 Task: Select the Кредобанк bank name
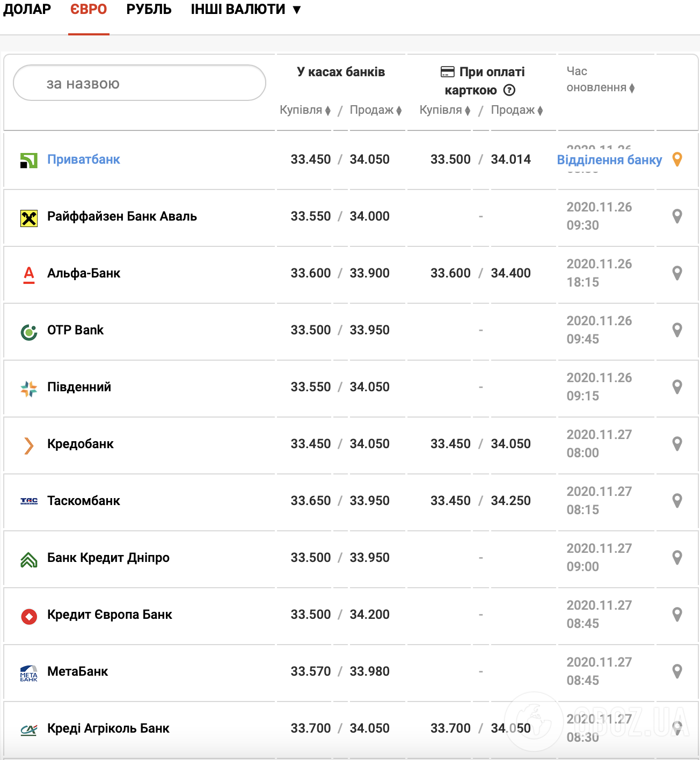(81, 444)
